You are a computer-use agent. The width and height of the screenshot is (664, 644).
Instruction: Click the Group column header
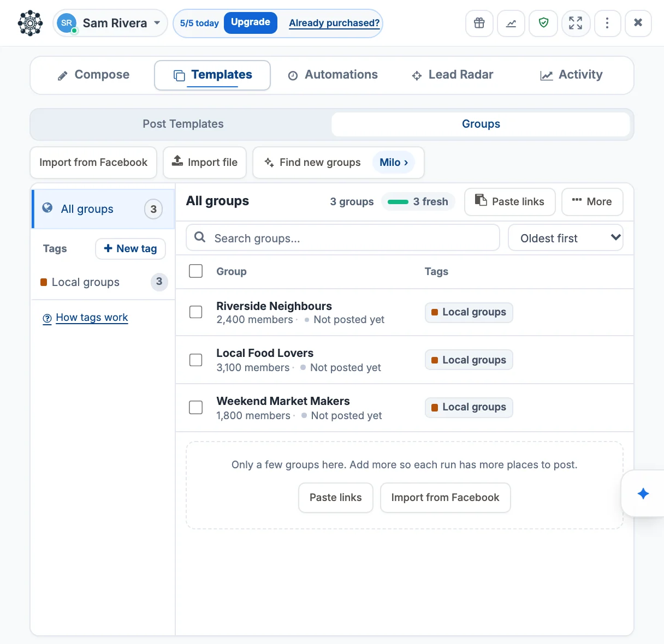click(232, 271)
